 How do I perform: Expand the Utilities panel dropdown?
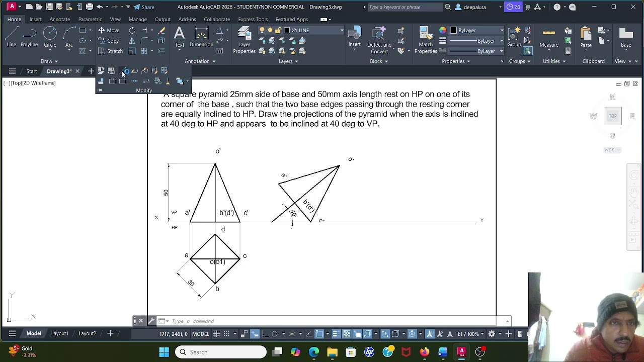[x=554, y=61]
